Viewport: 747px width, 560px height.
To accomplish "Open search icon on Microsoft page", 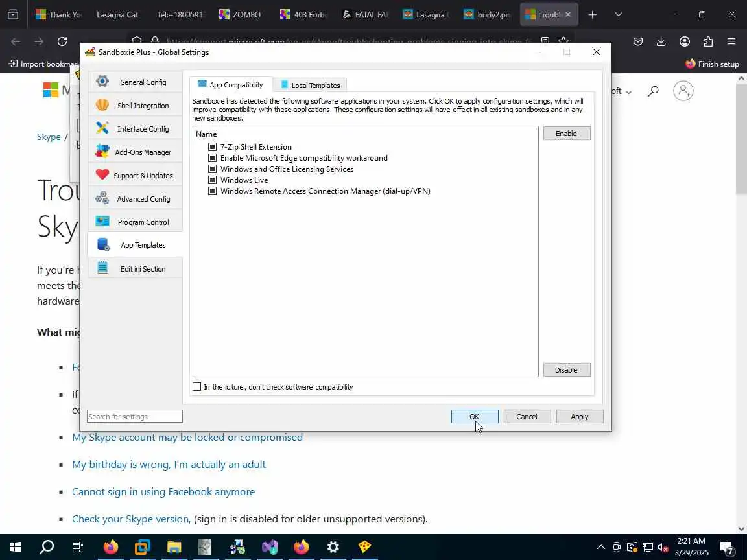I will click(x=653, y=91).
